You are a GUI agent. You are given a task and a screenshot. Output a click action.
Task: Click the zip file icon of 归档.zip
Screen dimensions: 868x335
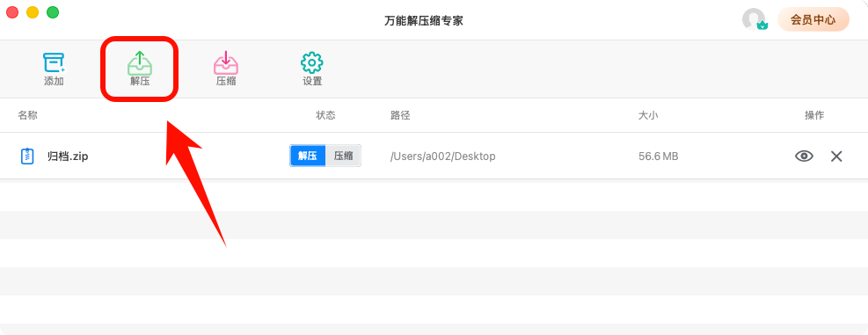click(x=27, y=157)
